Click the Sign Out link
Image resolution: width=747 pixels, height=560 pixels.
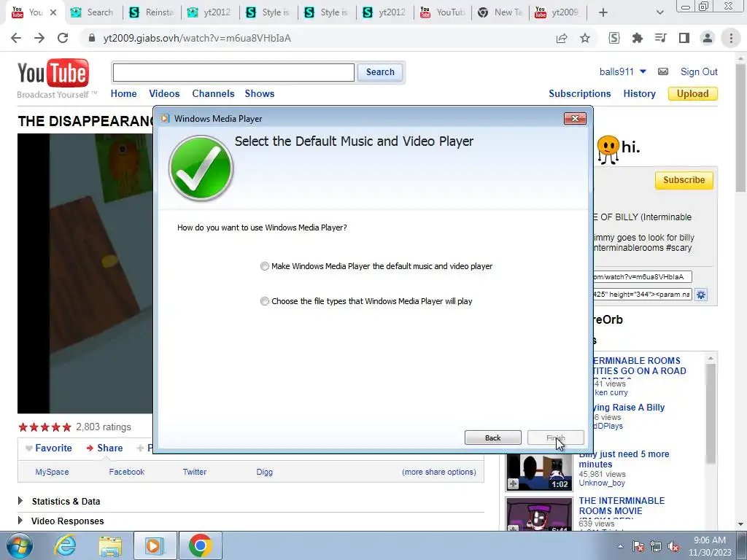pyautogui.click(x=698, y=72)
